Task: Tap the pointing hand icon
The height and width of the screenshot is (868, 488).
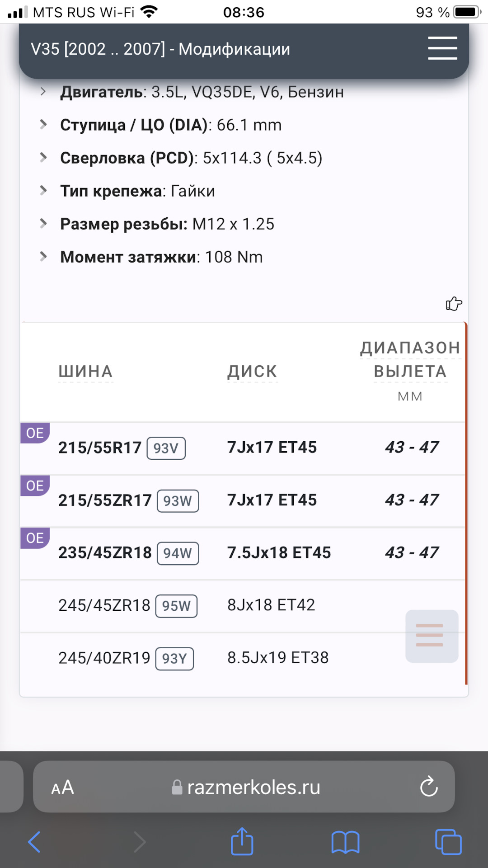Action: [454, 304]
